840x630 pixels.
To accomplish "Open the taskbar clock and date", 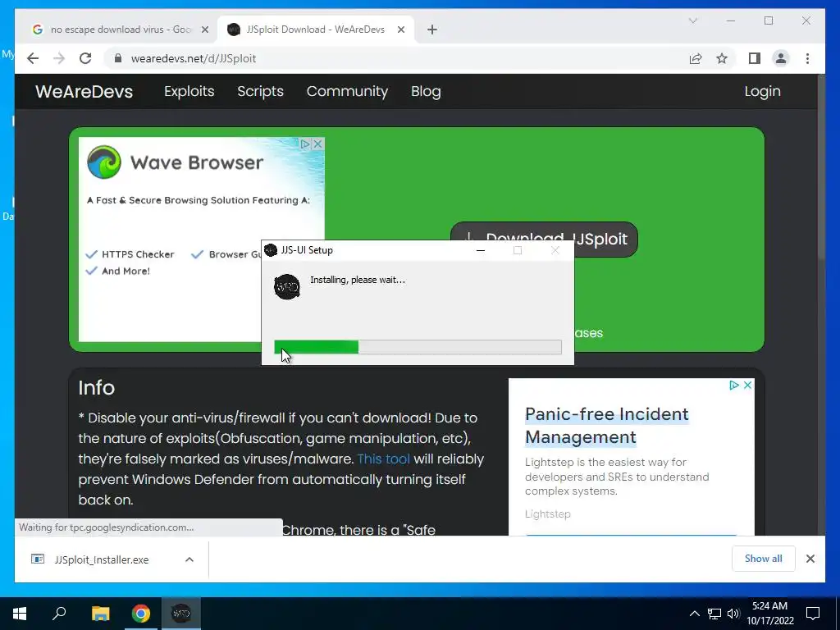I will pos(770,614).
